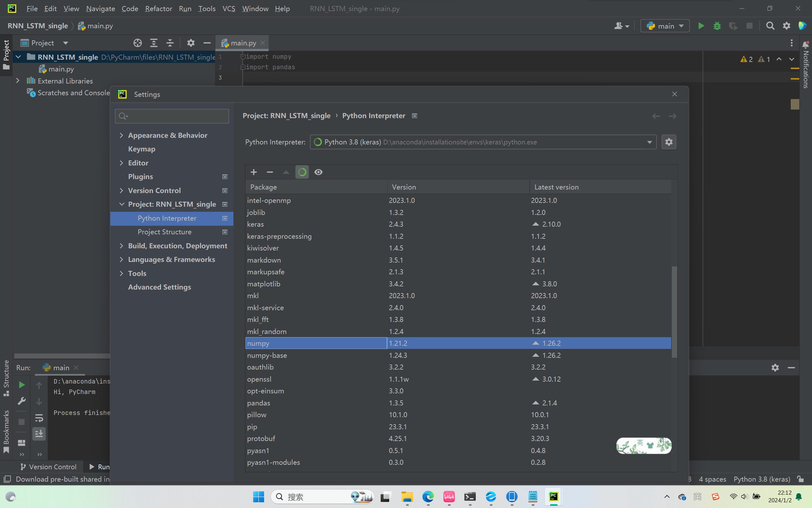Open the Structure side tool window
Viewport: 812px width, 508px height.
(x=6, y=378)
